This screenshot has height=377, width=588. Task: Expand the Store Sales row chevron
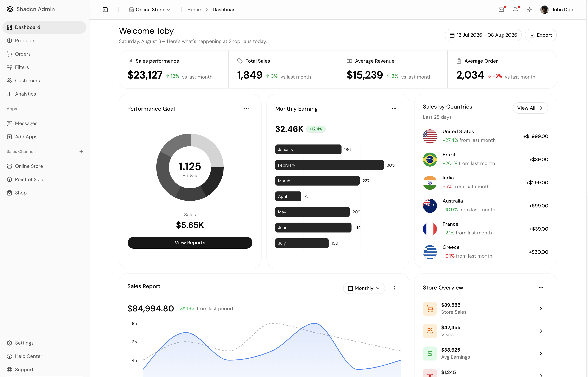[x=541, y=308]
